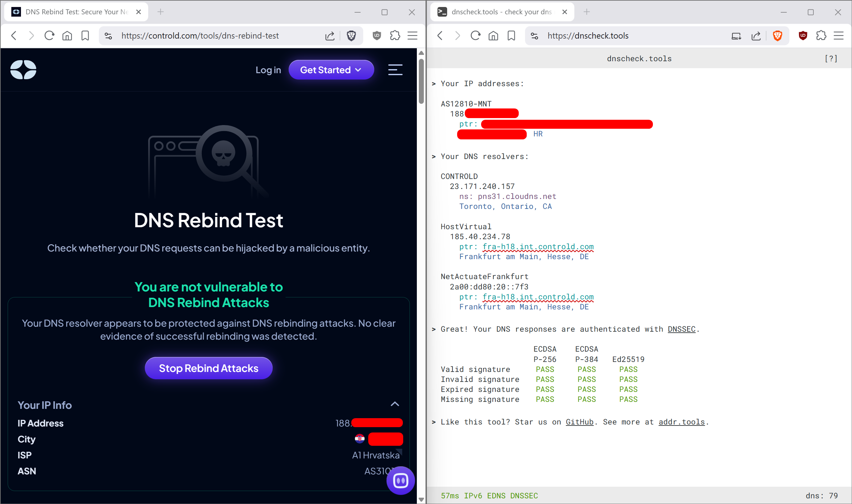The image size is (852, 504).
Task: Open the DNSSEC link
Action: pyautogui.click(x=682, y=329)
